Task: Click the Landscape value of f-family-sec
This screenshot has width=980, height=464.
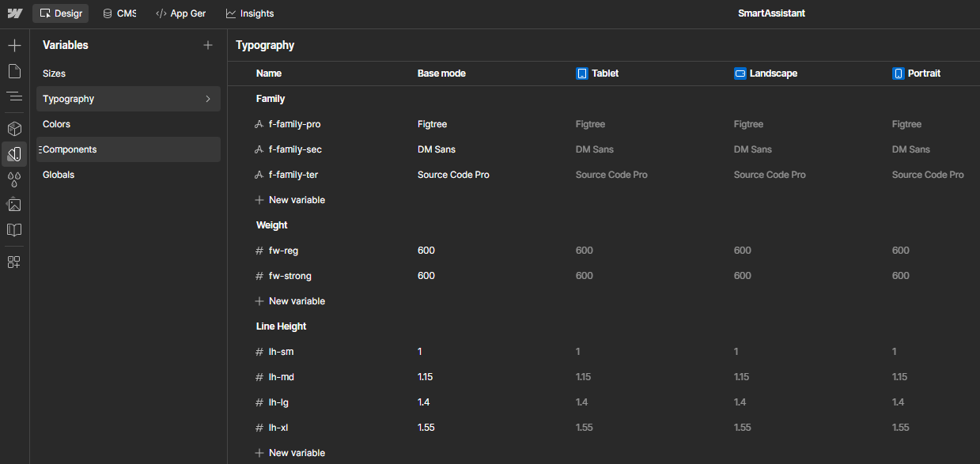Action: click(753, 149)
